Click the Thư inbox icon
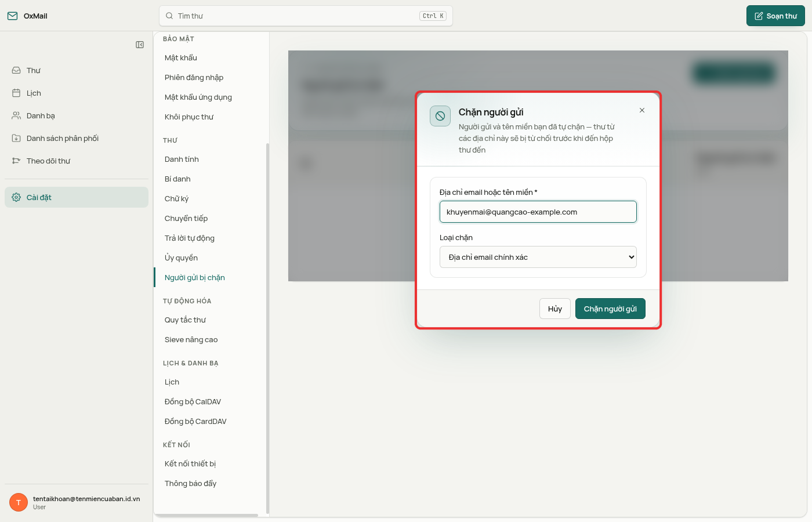This screenshot has width=812, height=522. click(16, 70)
